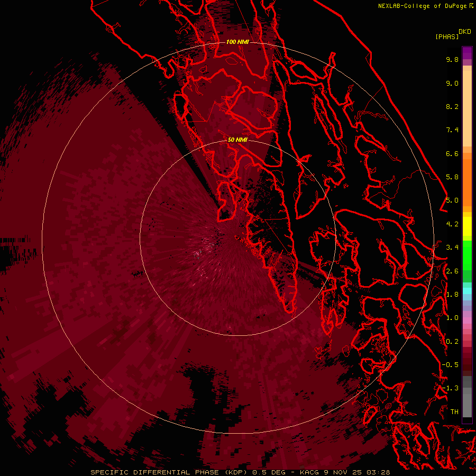Click the 1.0 scale value
Screen dimensions: 476x476
[x=452, y=318]
